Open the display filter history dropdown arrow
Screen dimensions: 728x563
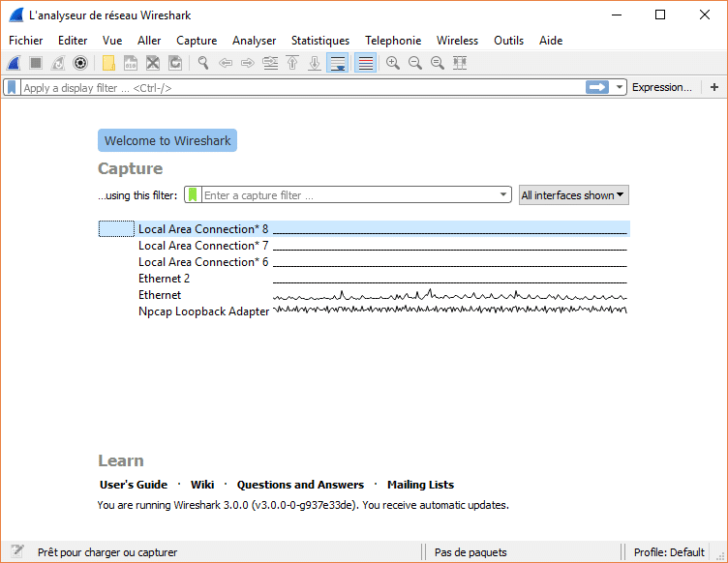(619, 87)
